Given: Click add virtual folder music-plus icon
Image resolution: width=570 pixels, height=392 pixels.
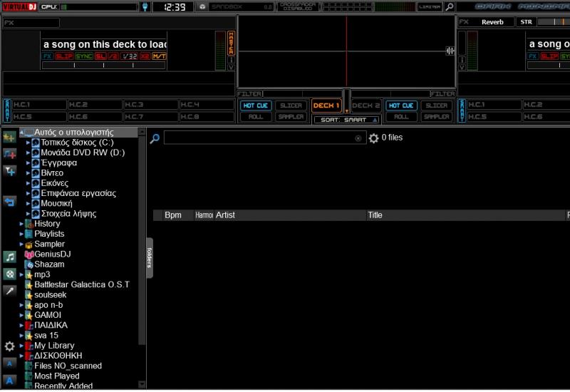Looking at the screenshot, I should [9, 154].
